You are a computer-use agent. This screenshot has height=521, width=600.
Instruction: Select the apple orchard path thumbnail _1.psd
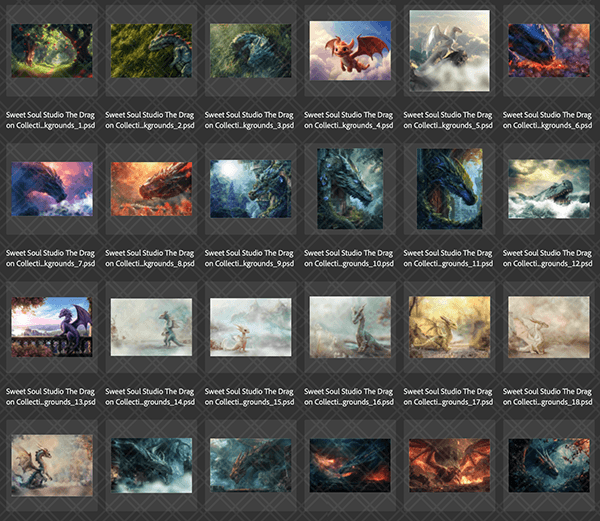click(52, 51)
